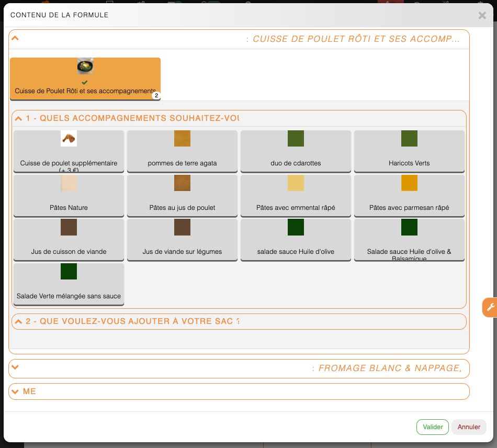Select the pommes de terre agata option
The height and width of the screenshot is (448, 497).
tap(182, 151)
